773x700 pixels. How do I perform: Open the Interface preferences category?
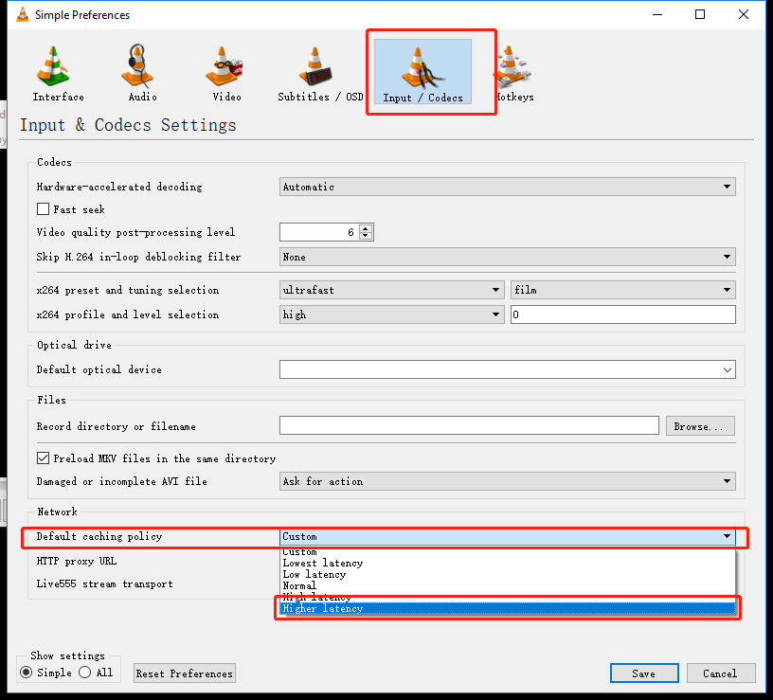coord(58,73)
